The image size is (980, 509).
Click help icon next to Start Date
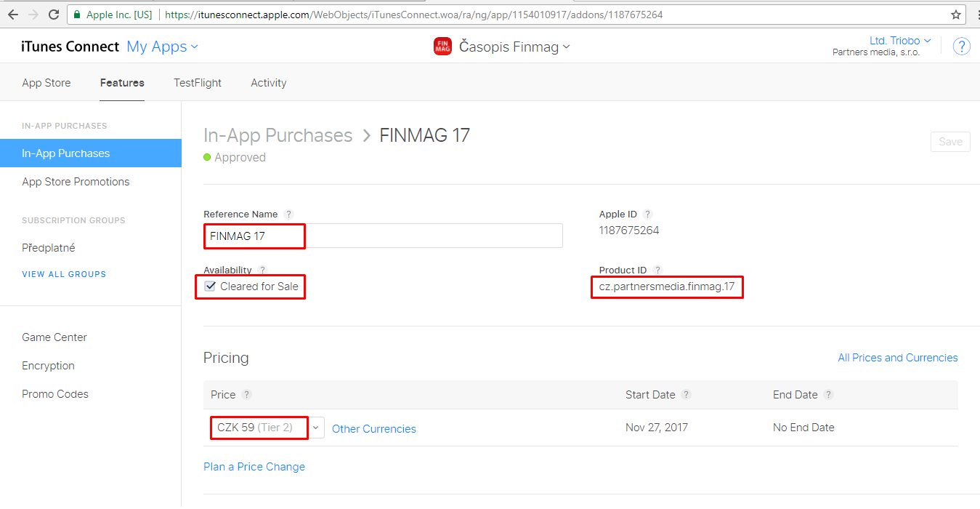click(x=686, y=395)
